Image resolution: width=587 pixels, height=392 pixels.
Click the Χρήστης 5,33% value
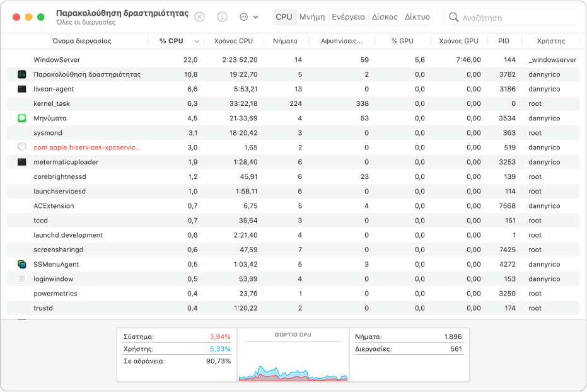coord(220,349)
